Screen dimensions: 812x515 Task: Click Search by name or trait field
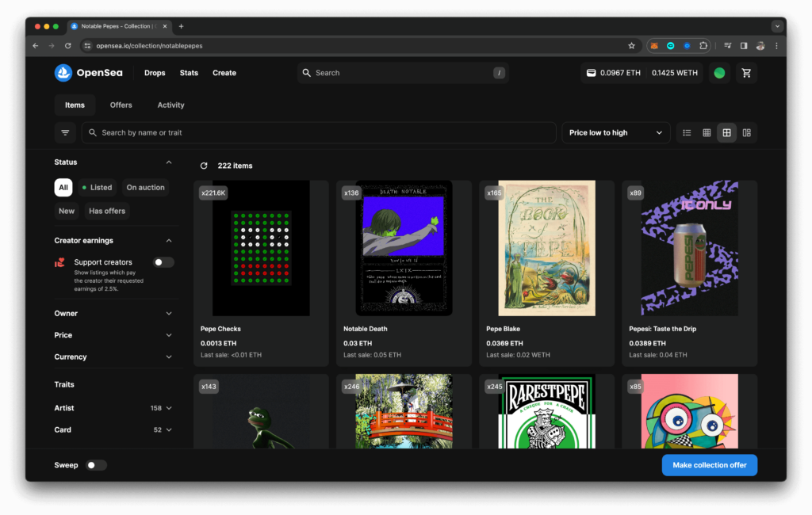319,133
